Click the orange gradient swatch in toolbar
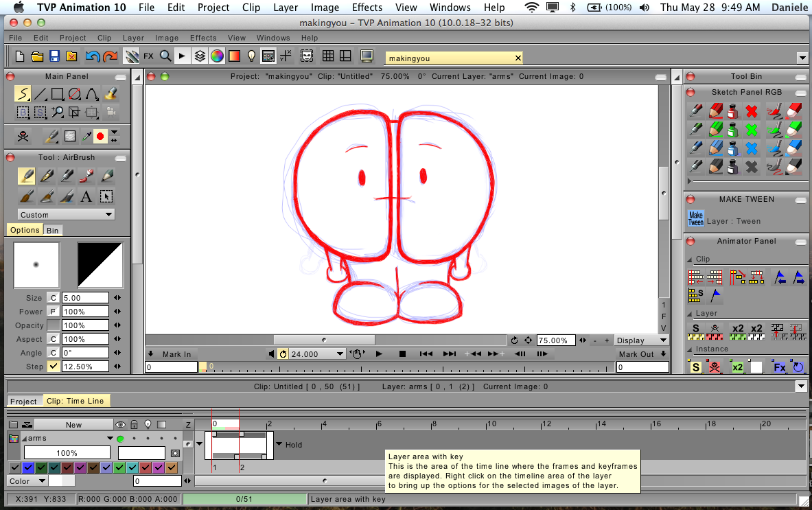812x510 pixels. [x=234, y=56]
